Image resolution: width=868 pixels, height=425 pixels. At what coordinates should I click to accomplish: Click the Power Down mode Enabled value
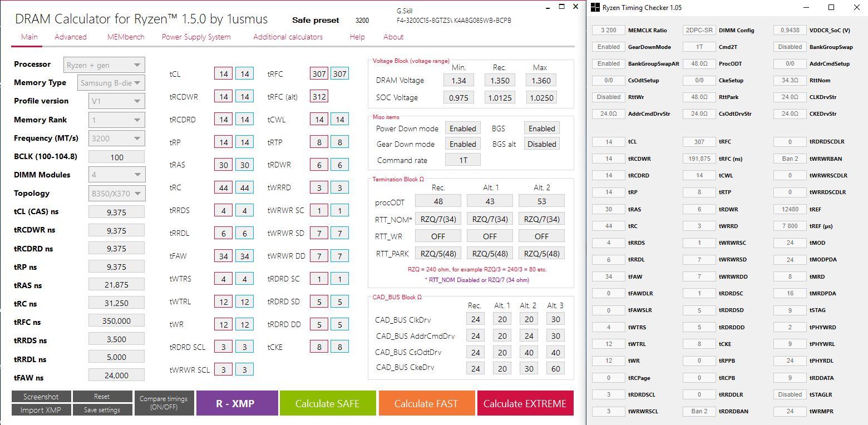pyautogui.click(x=463, y=129)
